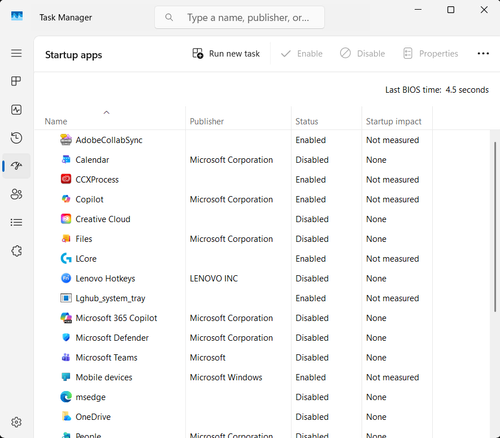Select the Lenovo Hotkeys row name

click(105, 278)
